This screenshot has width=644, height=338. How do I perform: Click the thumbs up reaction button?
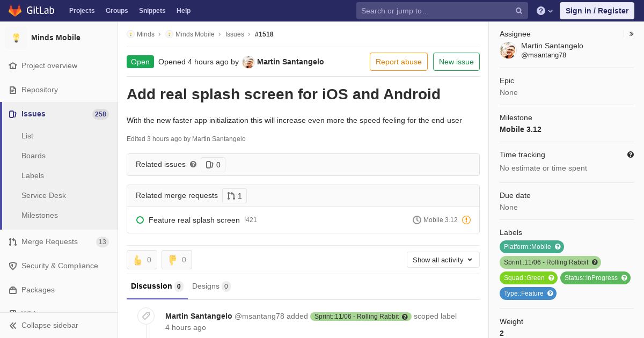[x=142, y=260]
